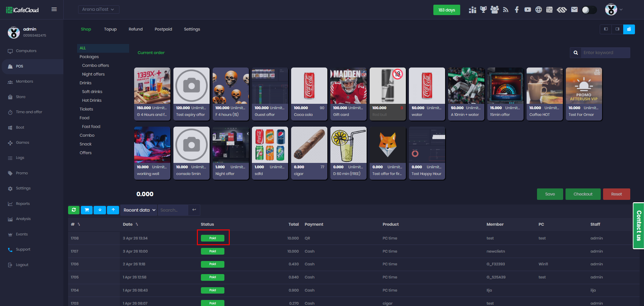
Task: Click the green refresh orders button
Action: point(74,210)
